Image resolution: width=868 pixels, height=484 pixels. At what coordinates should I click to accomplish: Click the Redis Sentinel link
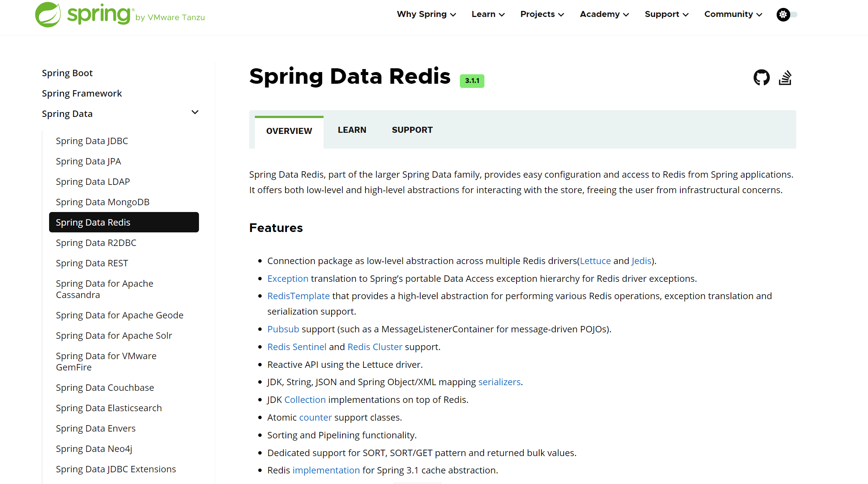(x=297, y=347)
